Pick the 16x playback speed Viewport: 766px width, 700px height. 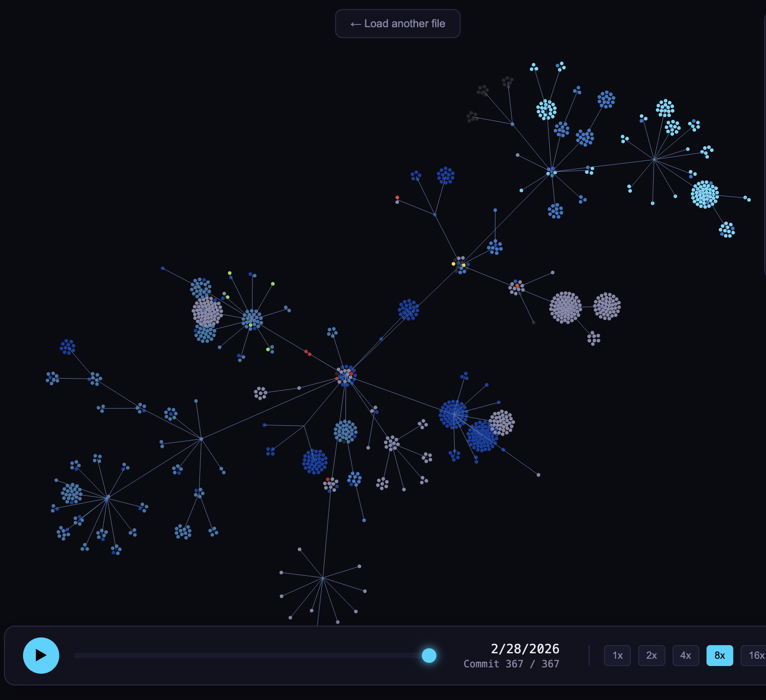pyautogui.click(x=755, y=656)
